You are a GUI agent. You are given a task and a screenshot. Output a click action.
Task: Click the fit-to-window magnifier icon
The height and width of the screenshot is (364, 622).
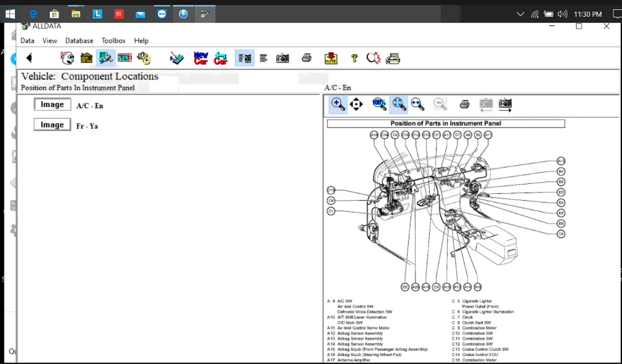399,104
